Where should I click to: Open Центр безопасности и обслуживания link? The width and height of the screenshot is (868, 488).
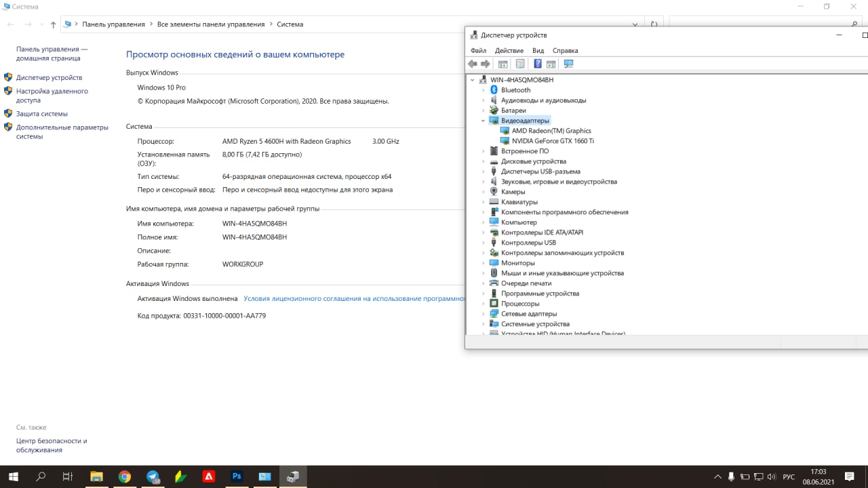[x=52, y=445]
